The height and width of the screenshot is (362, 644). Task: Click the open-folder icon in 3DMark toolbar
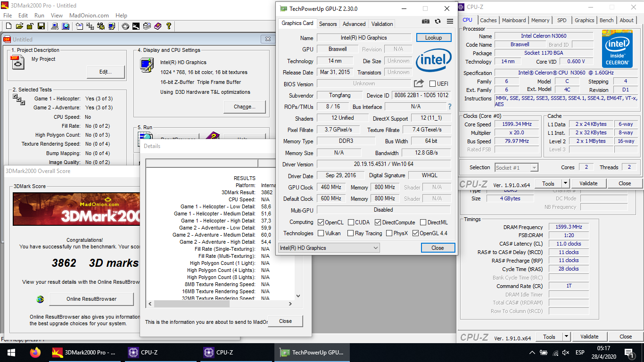(x=19, y=26)
